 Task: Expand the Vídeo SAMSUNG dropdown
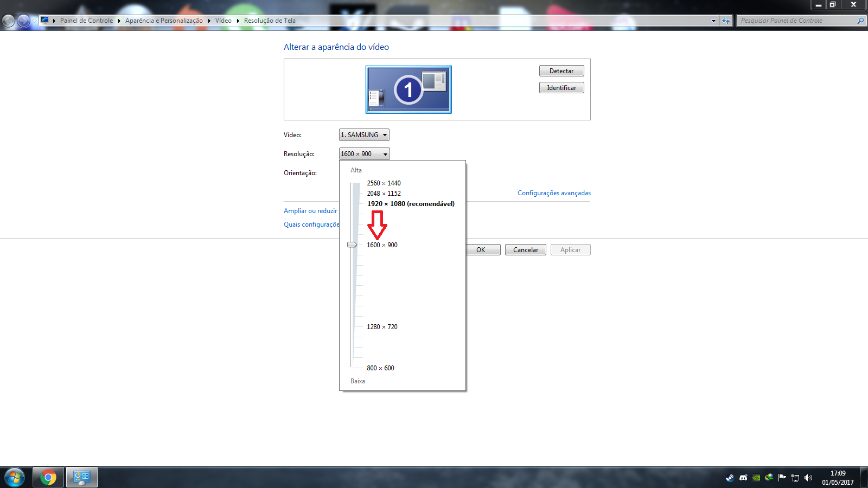pos(364,135)
